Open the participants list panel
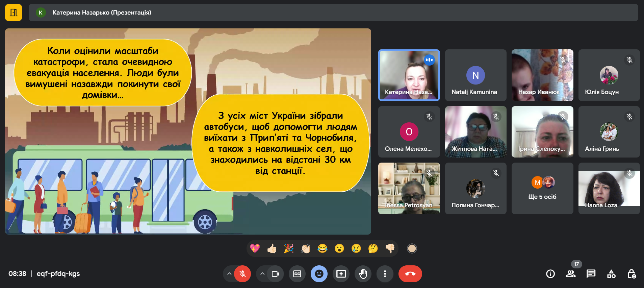Screen dimensions: 644x288 (x=571, y=274)
